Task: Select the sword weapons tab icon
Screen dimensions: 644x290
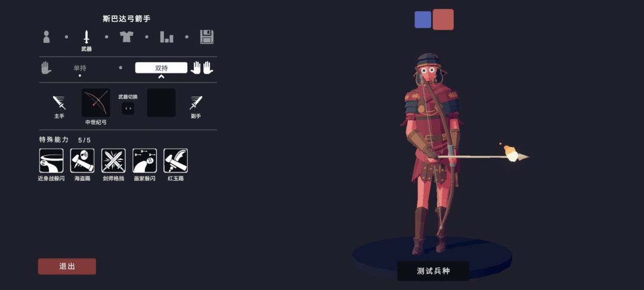Action: pos(86,37)
